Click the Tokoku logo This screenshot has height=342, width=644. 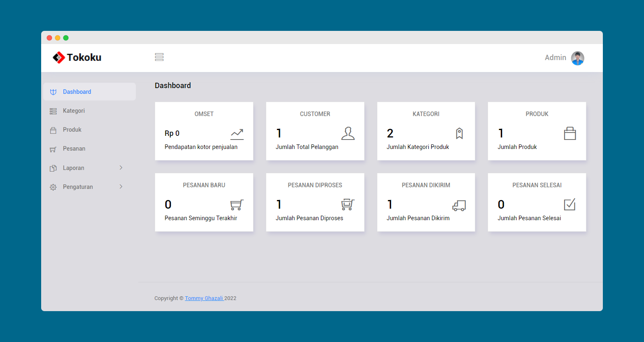77,58
